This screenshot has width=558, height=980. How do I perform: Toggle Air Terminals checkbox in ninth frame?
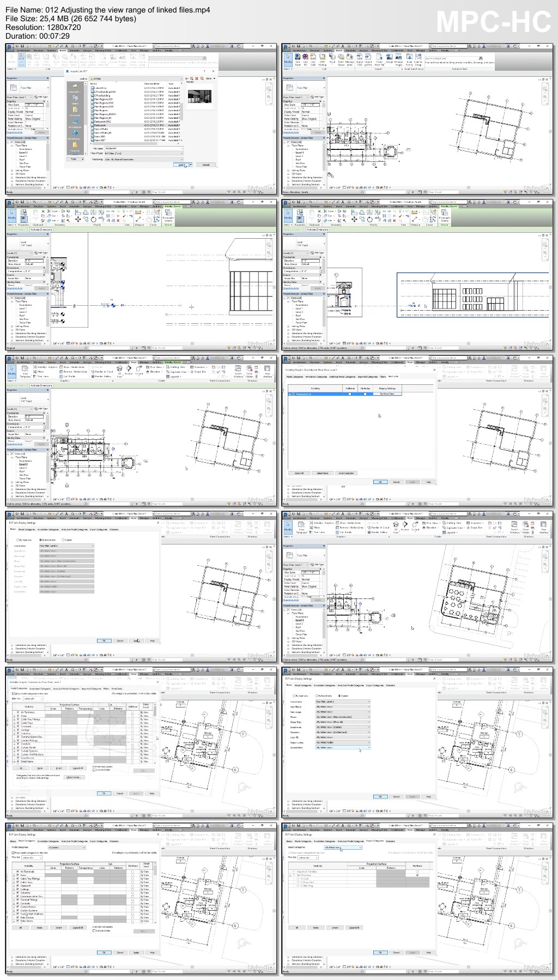point(18,712)
